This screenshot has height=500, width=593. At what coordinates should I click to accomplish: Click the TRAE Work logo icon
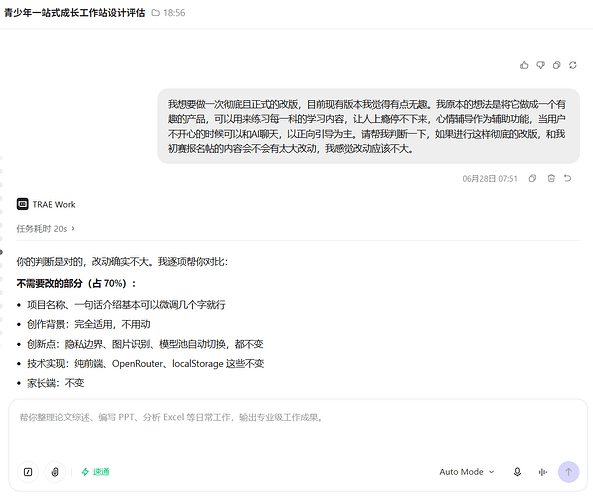coord(22,204)
